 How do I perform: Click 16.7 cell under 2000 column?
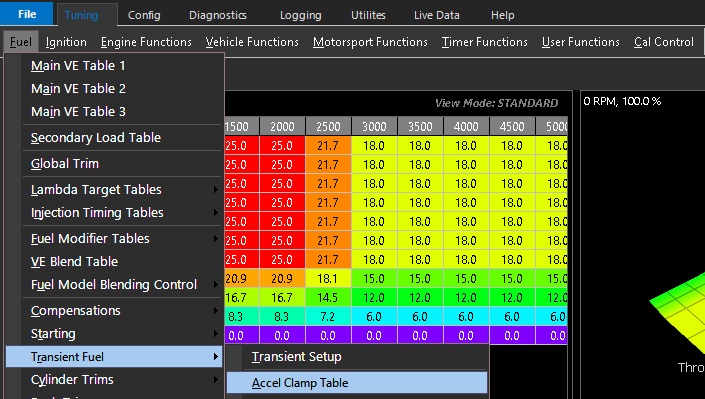click(x=282, y=298)
